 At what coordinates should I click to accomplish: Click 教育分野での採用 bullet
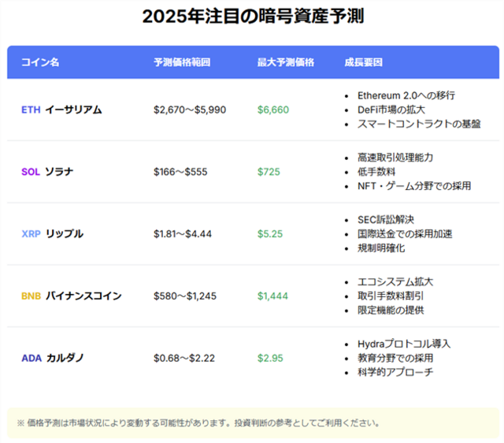coord(395,358)
